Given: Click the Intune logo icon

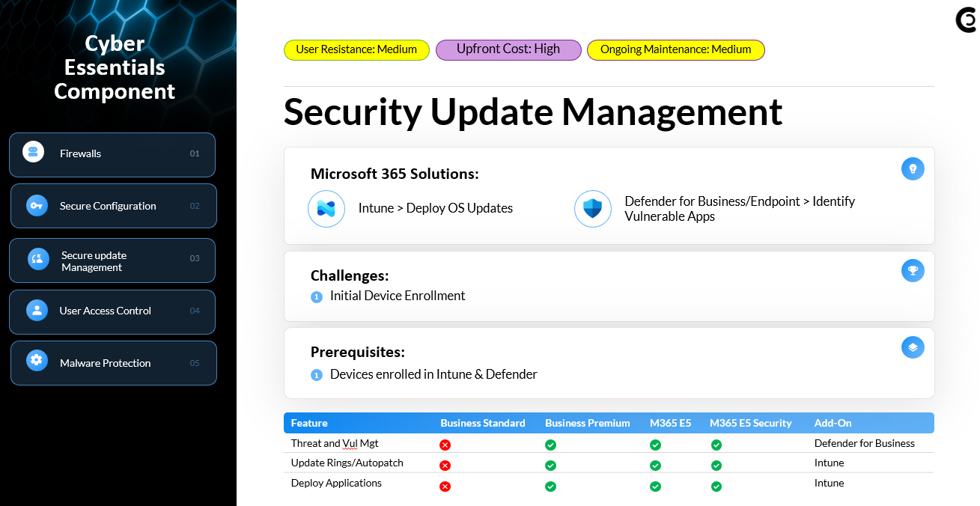Looking at the screenshot, I should point(326,209).
